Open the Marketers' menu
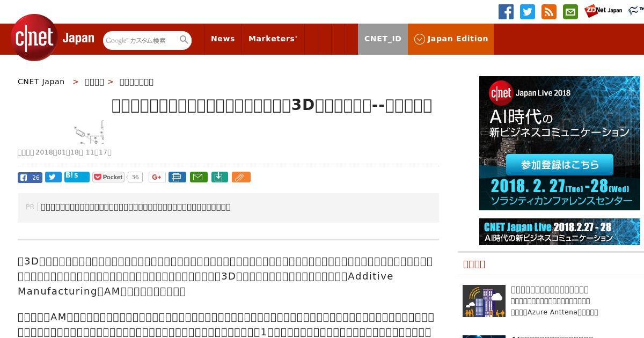The image size is (644, 338). click(273, 39)
